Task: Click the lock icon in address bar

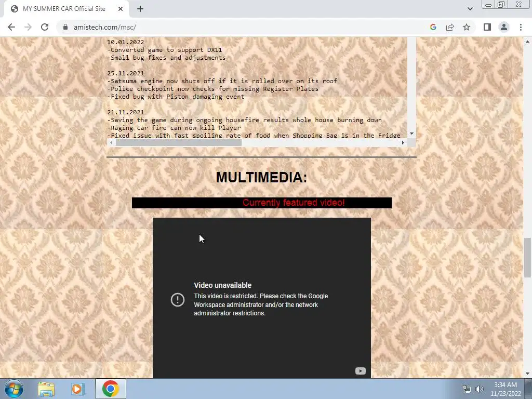Action: [65, 27]
